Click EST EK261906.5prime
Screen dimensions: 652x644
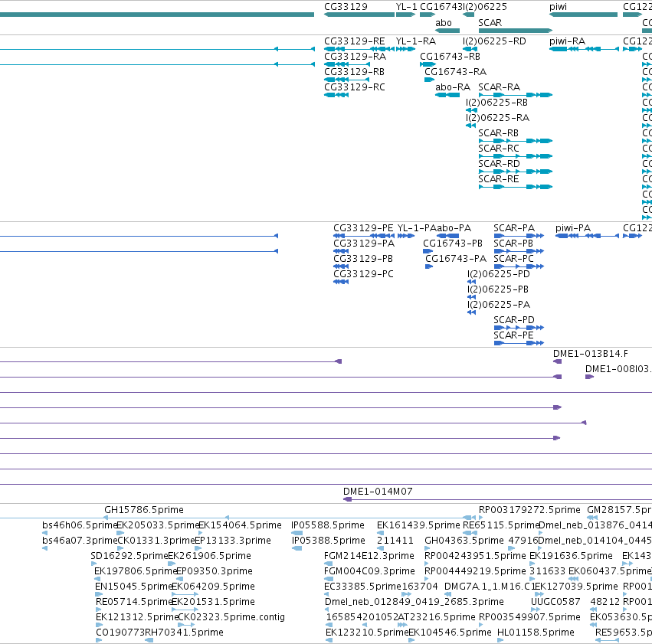(172, 564)
